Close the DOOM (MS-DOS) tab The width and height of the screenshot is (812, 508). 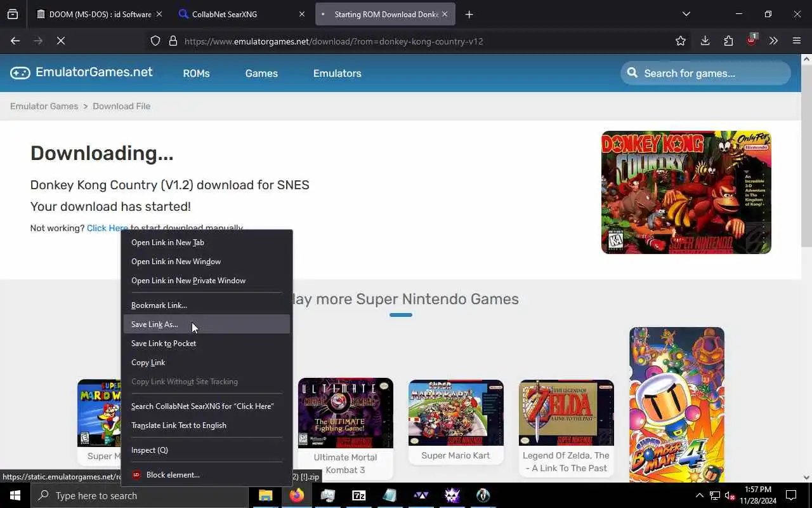coord(159,14)
